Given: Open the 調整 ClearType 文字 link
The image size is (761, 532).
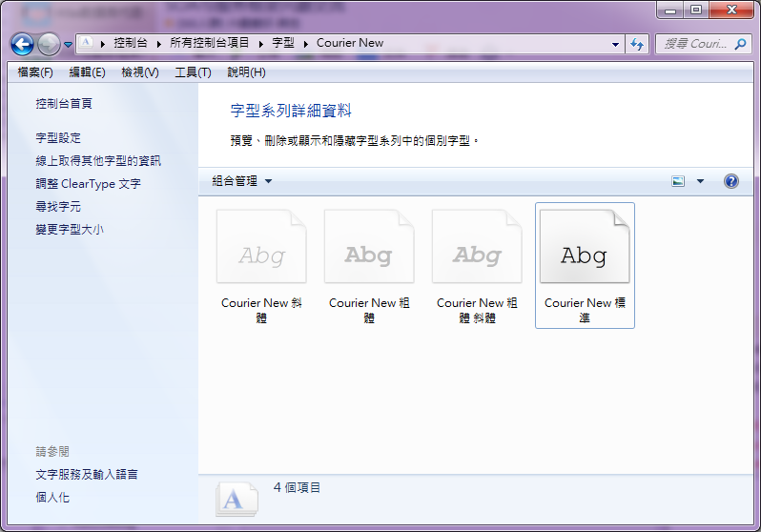Looking at the screenshot, I should point(88,184).
